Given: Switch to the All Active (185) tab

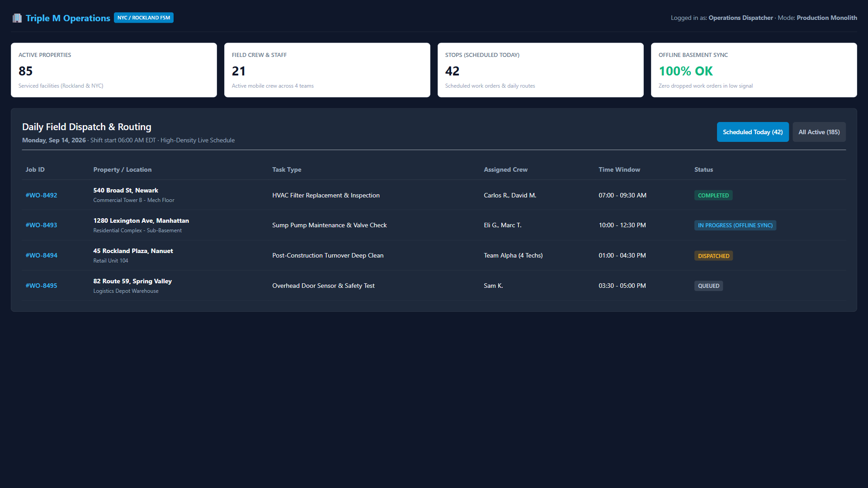Looking at the screenshot, I should click(819, 132).
